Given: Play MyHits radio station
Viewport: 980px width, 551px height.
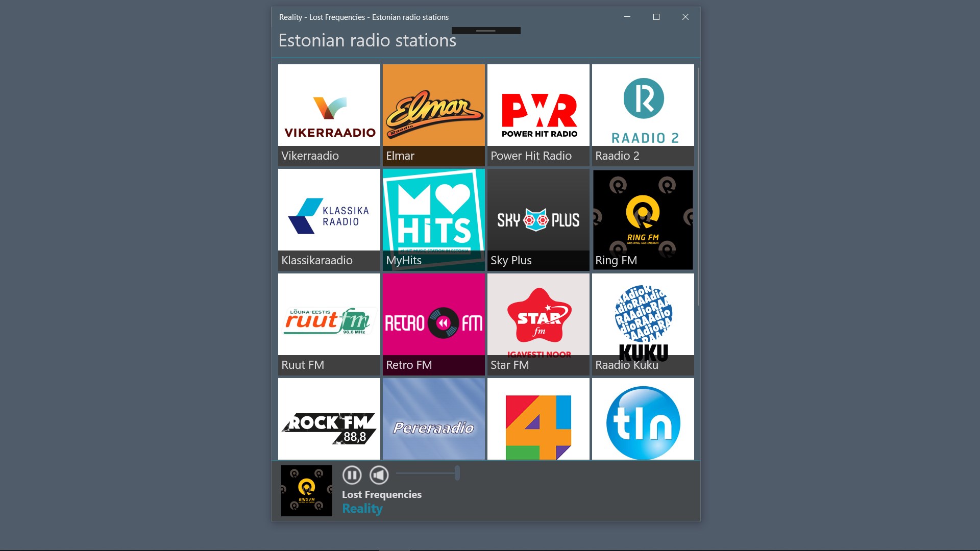Looking at the screenshot, I should tap(433, 219).
